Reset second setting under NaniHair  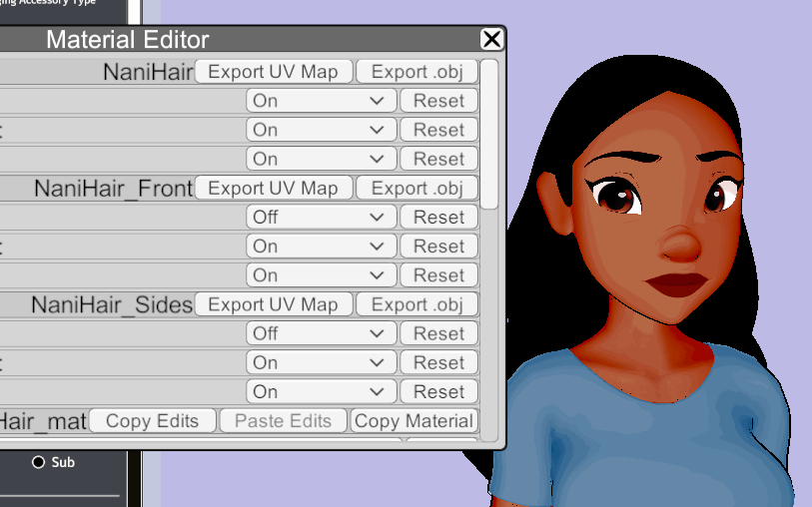tap(438, 130)
